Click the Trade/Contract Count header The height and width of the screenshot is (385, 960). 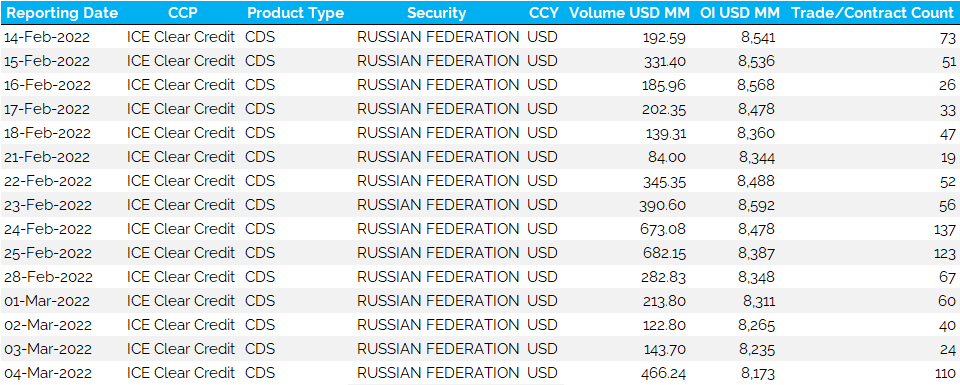pos(872,13)
